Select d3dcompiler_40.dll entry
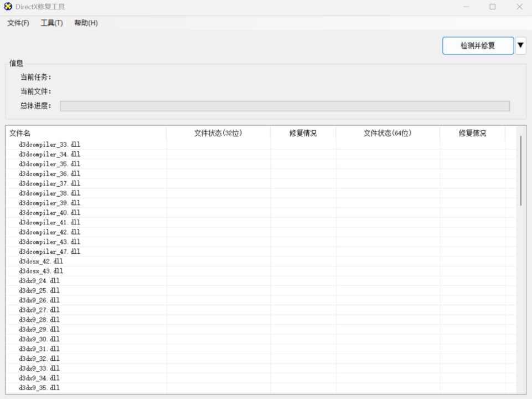The image size is (532, 399). (50, 213)
